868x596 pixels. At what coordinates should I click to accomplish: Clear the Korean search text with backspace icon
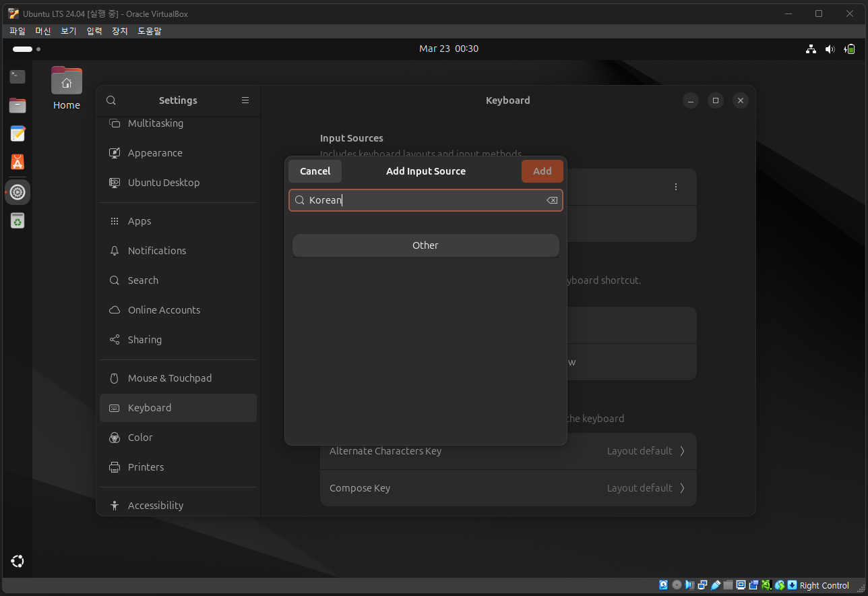click(x=552, y=200)
